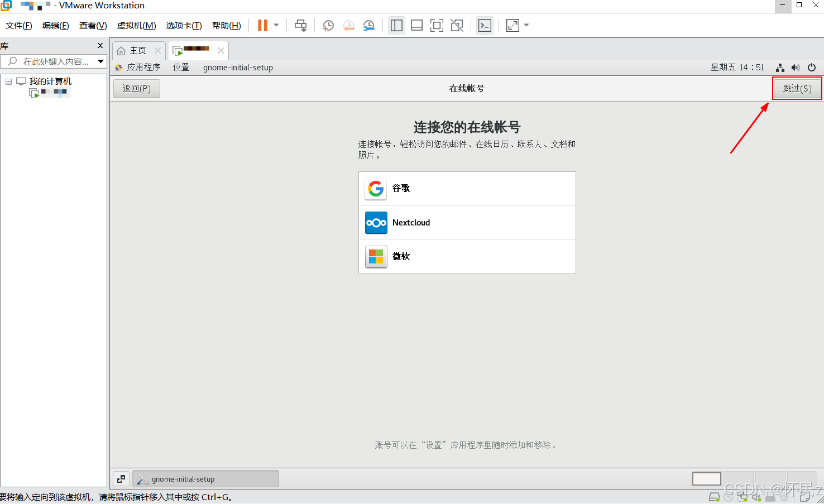Pause the virtual machine with the orange button
The width and height of the screenshot is (824, 504).
click(262, 25)
